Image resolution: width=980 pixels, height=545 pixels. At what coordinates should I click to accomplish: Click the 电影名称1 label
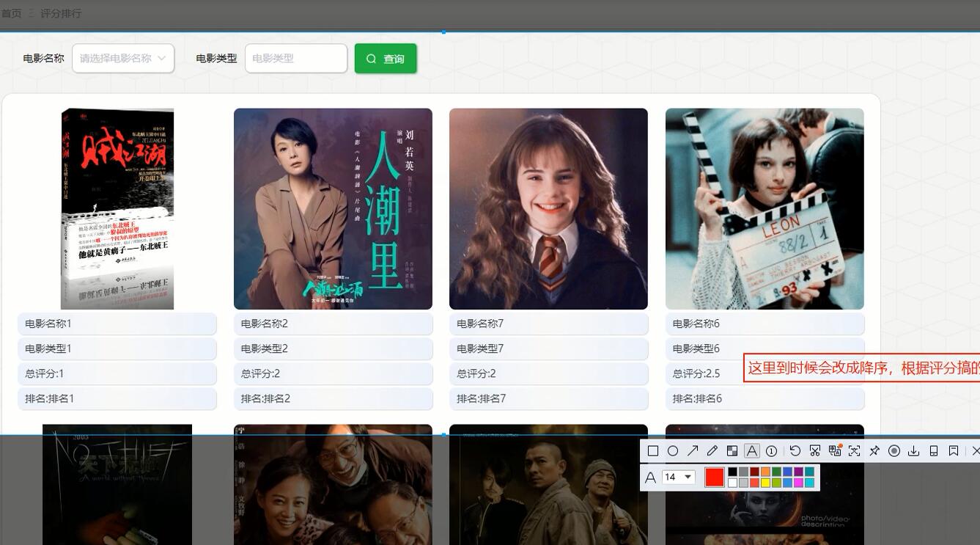117,323
